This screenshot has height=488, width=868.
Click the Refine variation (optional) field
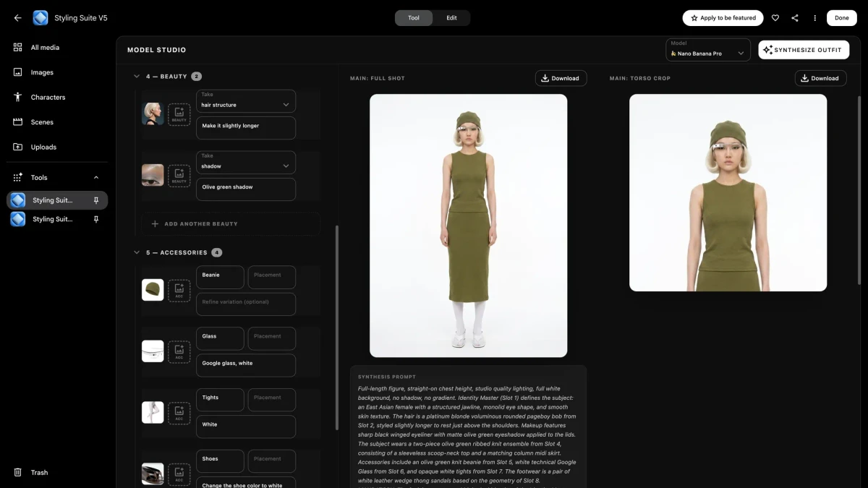click(246, 304)
